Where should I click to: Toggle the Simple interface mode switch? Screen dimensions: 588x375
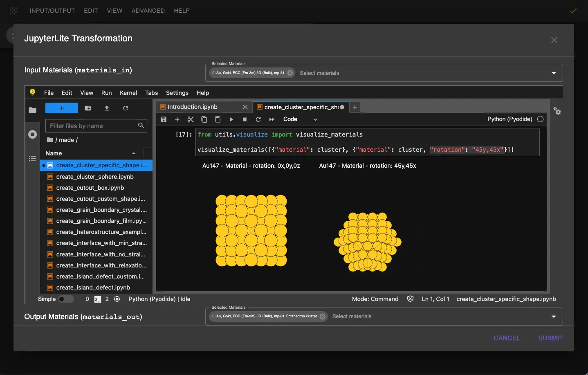click(x=65, y=299)
